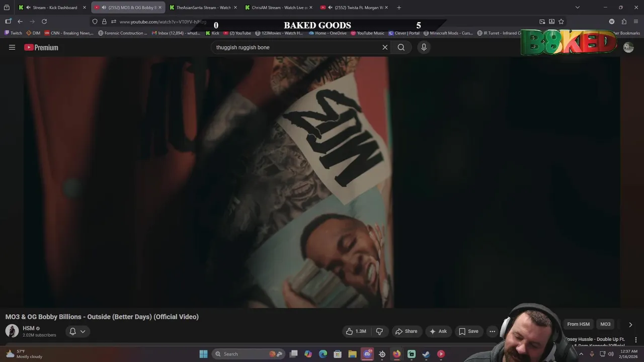
Task: Open 123Movies bookmark
Action: tap(279, 33)
